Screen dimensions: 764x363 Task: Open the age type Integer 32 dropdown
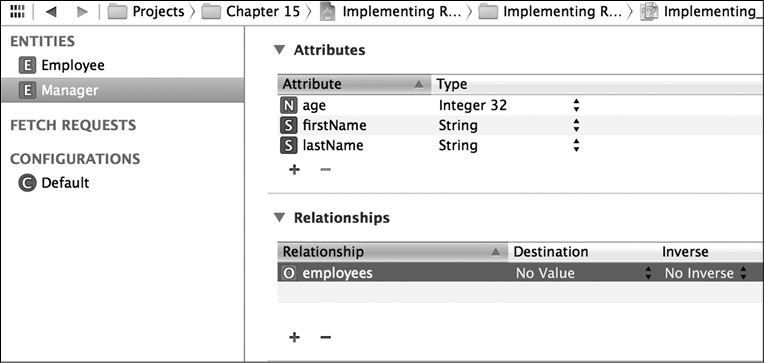point(509,105)
